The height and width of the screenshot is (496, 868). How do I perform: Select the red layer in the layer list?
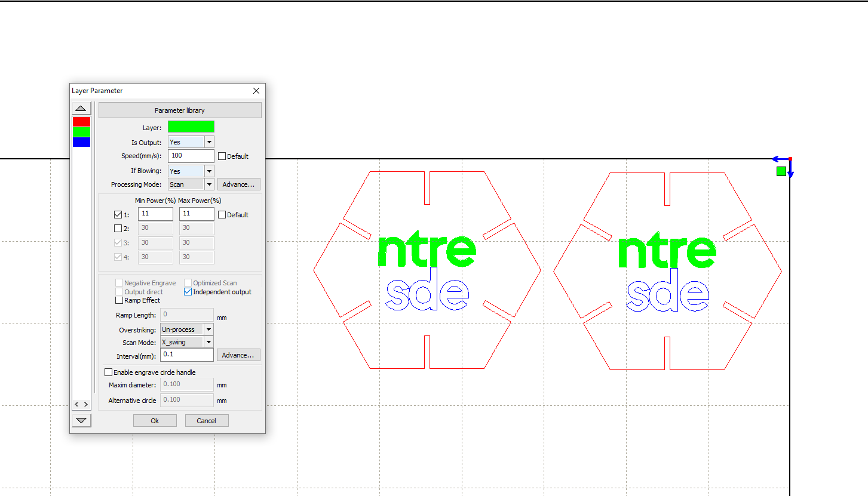[x=81, y=122]
